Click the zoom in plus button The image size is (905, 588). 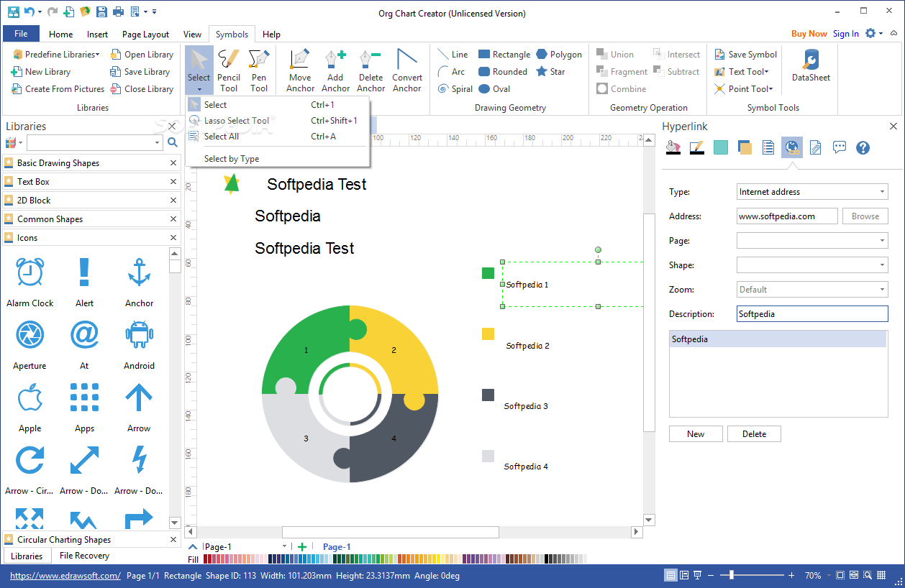(x=791, y=575)
